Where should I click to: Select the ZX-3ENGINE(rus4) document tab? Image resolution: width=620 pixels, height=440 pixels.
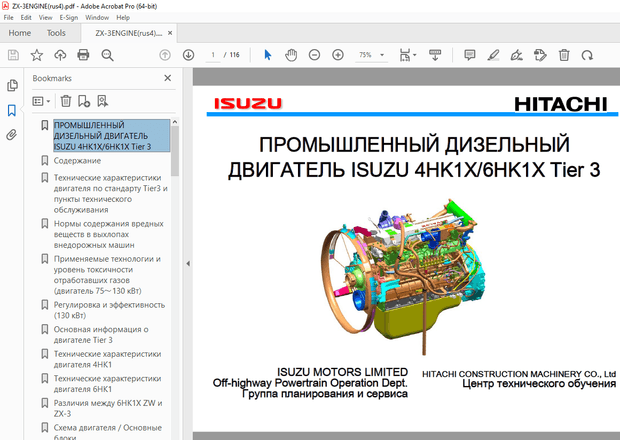click(x=129, y=33)
